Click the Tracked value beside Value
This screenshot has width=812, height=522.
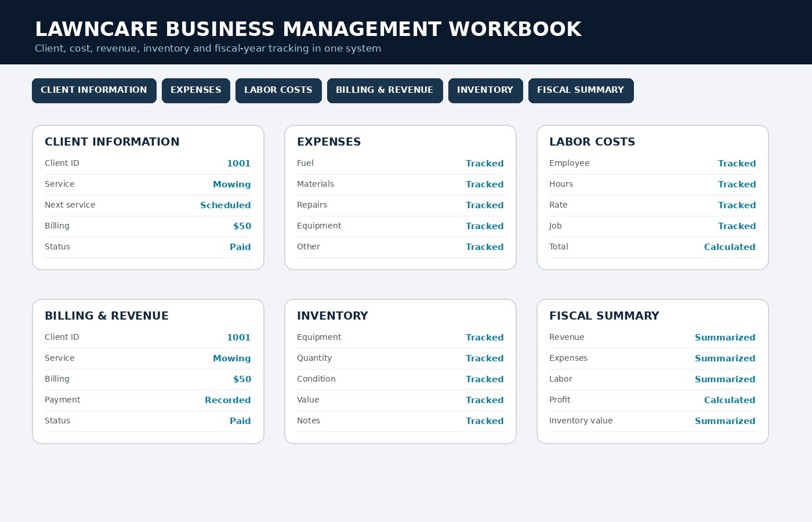pos(485,400)
